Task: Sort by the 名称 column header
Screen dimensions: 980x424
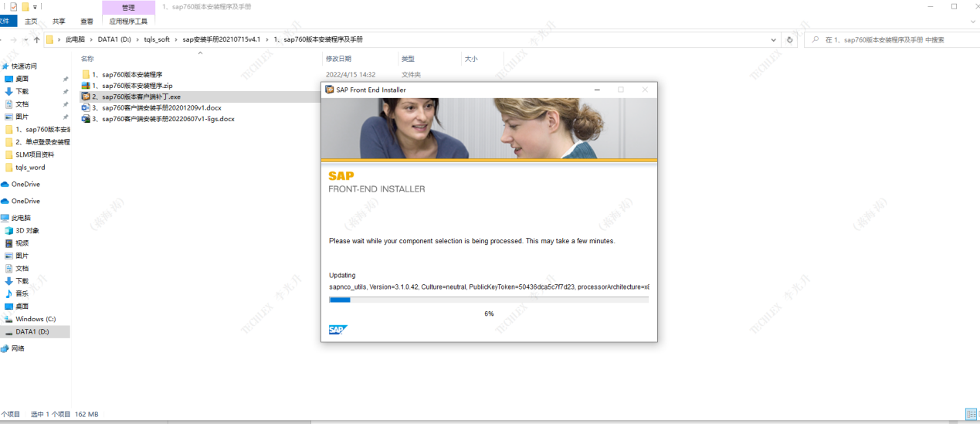Action: (87, 59)
